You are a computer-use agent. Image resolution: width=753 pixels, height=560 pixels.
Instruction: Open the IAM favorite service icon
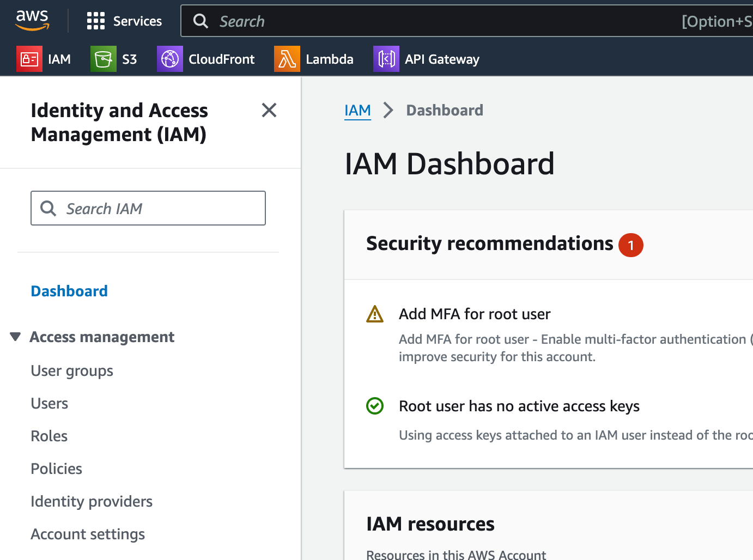pyautogui.click(x=29, y=59)
